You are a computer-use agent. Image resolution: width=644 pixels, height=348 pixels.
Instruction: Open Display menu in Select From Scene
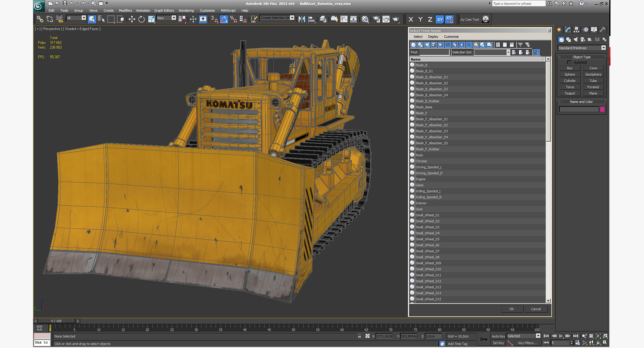tap(433, 37)
